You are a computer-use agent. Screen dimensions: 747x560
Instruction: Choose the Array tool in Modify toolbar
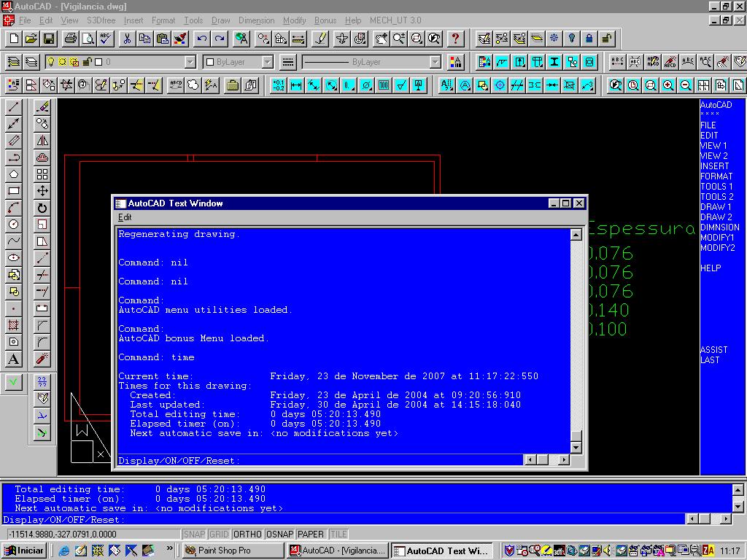click(x=42, y=174)
